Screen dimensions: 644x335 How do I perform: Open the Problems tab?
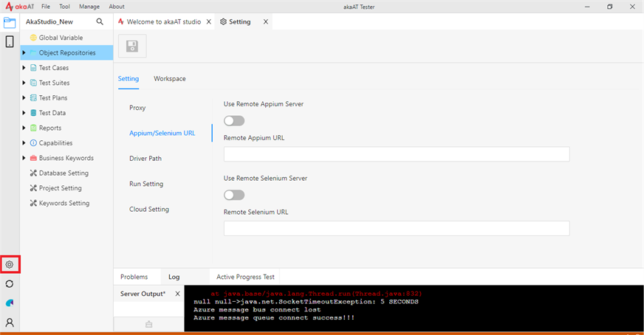click(x=134, y=277)
